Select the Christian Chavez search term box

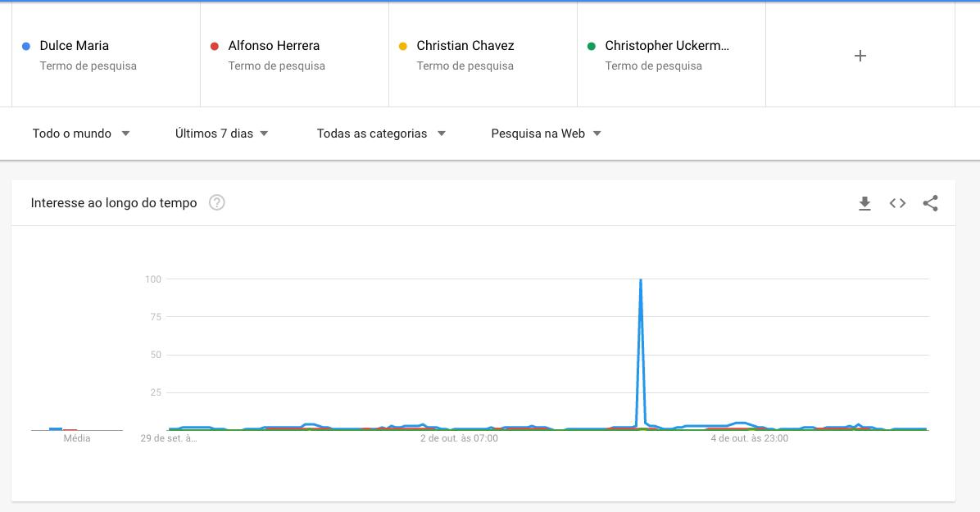(x=465, y=46)
